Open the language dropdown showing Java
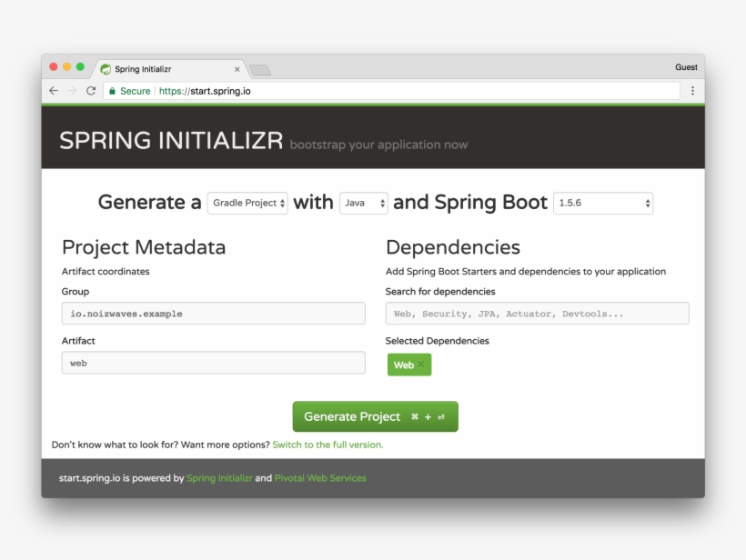Image resolution: width=746 pixels, height=560 pixels. point(363,203)
